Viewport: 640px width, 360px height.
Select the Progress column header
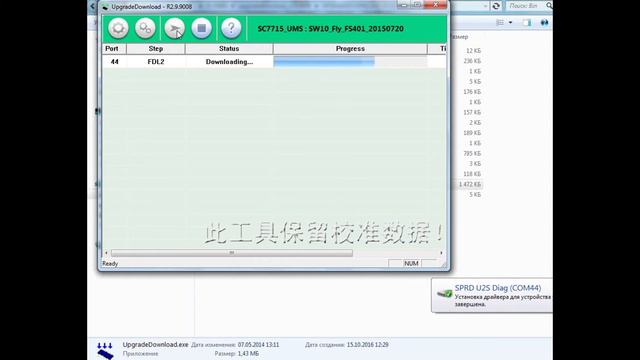click(x=350, y=49)
